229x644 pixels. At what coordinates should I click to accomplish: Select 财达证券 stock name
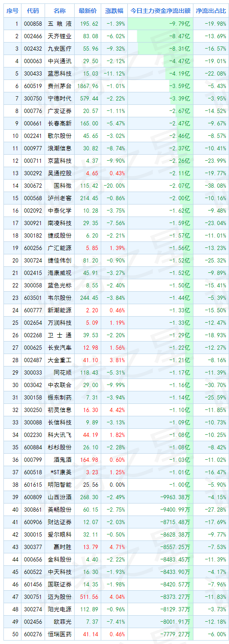60,522
